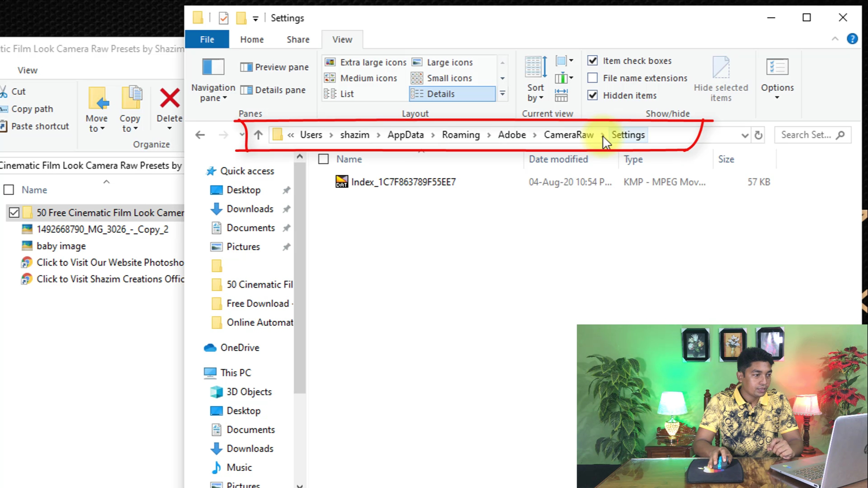Click the Properties quick access toolbar icon
The height and width of the screenshot is (488, 868).
[223, 18]
